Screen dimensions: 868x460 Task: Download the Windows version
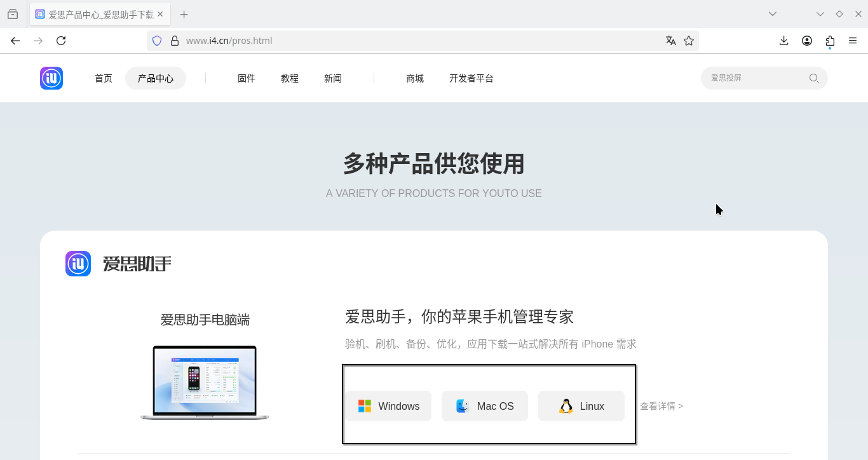click(x=388, y=406)
